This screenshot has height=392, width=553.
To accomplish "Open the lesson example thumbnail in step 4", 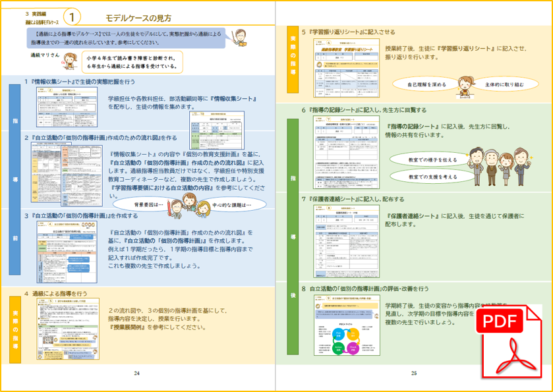I will pyautogui.click(x=68, y=329).
